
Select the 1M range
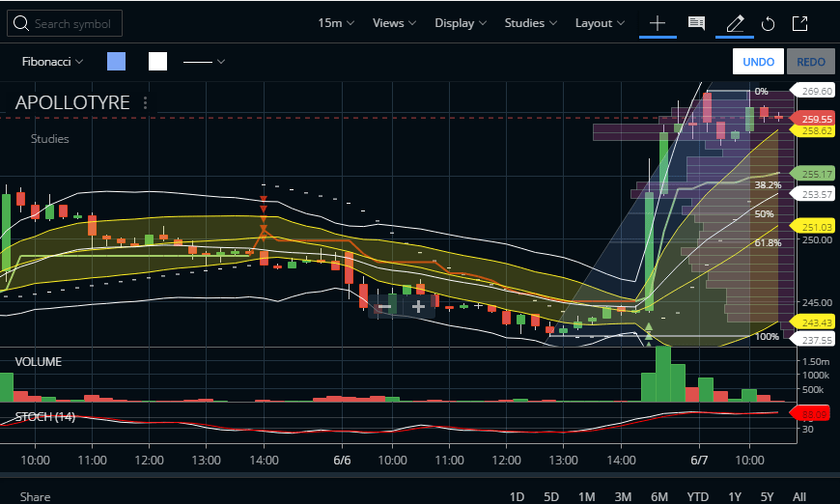(x=587, y=497)
